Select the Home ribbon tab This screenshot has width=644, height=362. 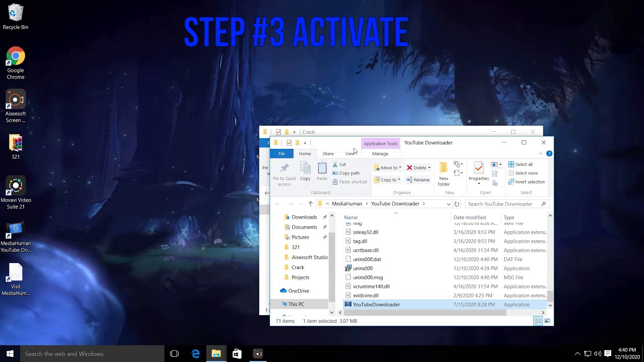[x=305, y=154]
